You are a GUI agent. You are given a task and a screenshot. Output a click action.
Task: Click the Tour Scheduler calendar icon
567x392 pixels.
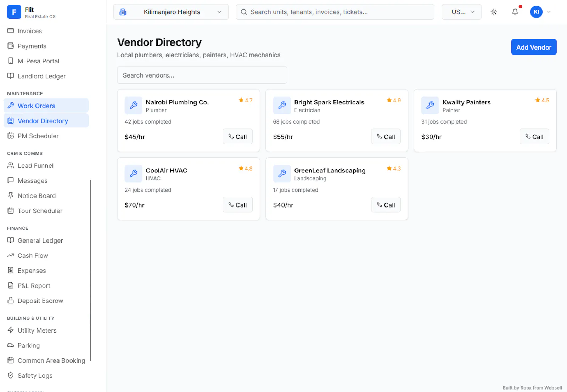click(x=11, y=210)
